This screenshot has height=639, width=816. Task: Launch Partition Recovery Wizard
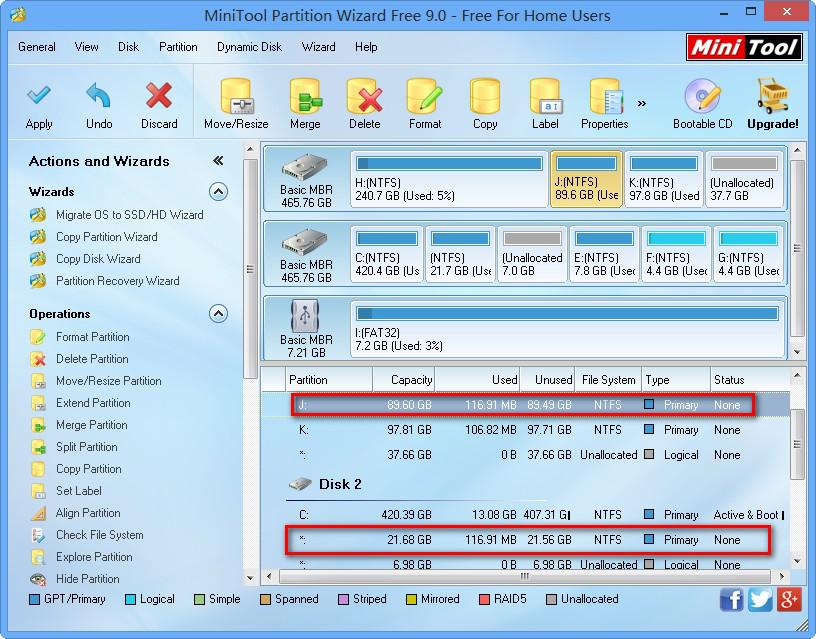tap(118, 281)
